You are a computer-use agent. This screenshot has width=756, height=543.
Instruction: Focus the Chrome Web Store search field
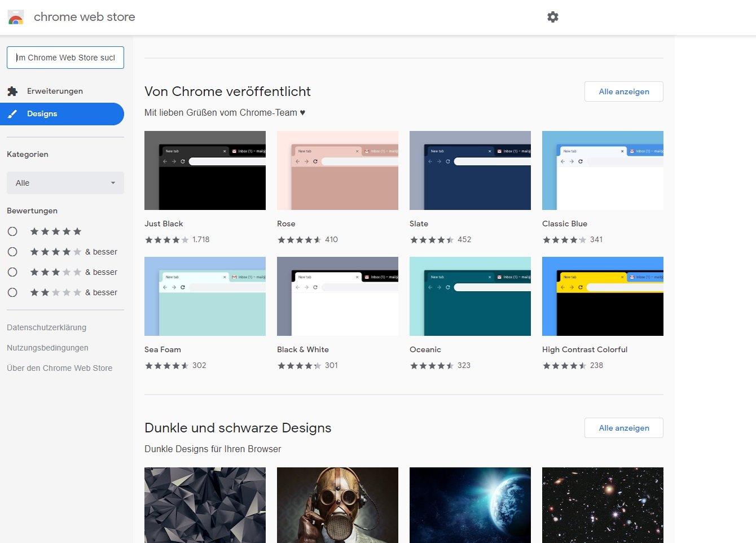65,58
